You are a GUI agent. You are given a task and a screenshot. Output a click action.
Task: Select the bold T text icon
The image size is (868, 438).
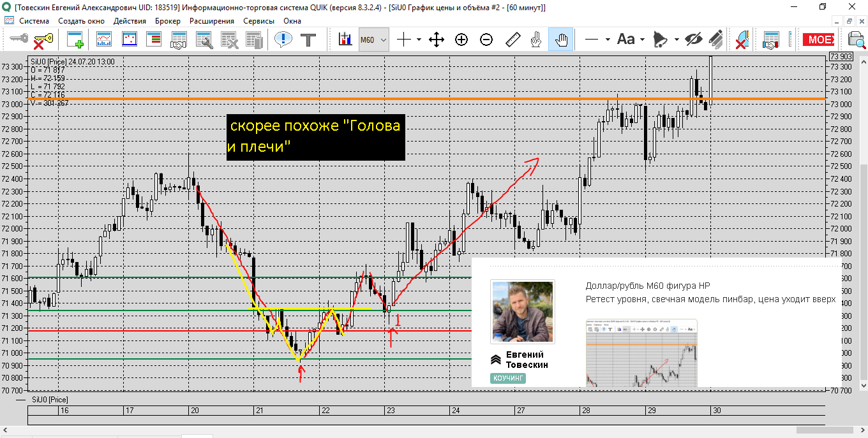(x=309, y=40)
